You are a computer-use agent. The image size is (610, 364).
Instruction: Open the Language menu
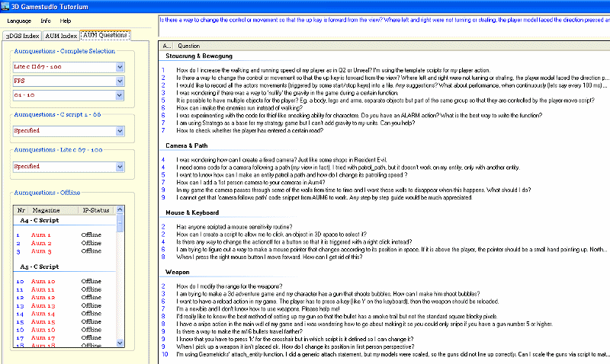coord(18,21)
